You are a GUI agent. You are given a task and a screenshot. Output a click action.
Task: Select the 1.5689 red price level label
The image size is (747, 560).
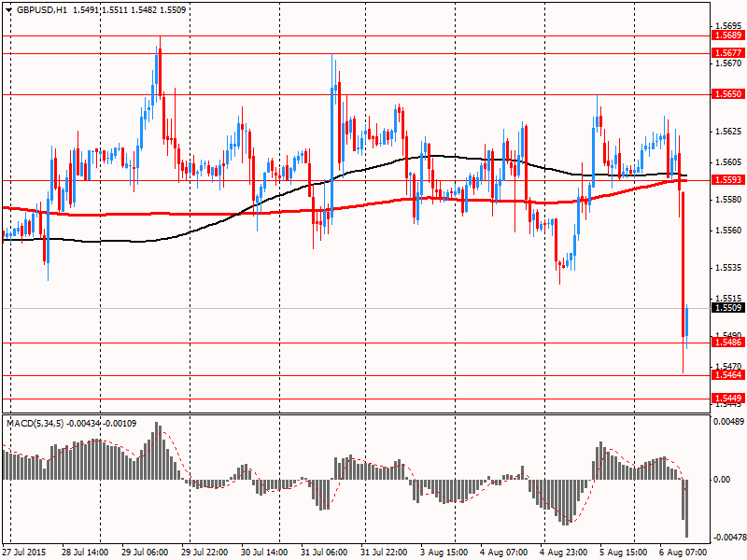727,35
